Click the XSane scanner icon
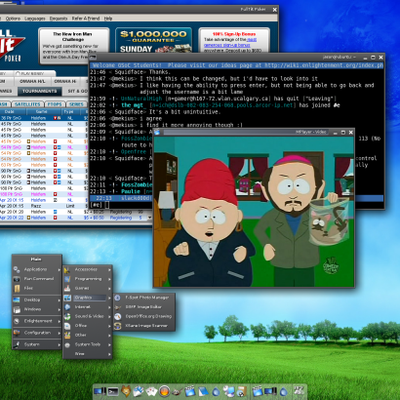 pos(117,326)
